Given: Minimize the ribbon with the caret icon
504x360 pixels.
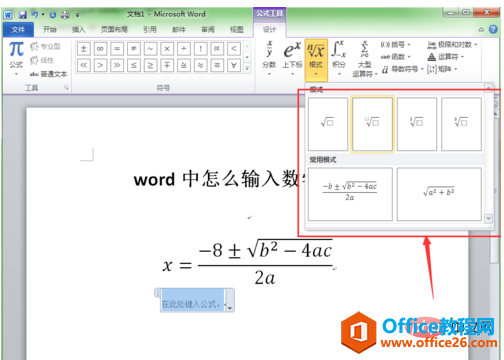Looking at the screenshot, I should click(481, 30).
